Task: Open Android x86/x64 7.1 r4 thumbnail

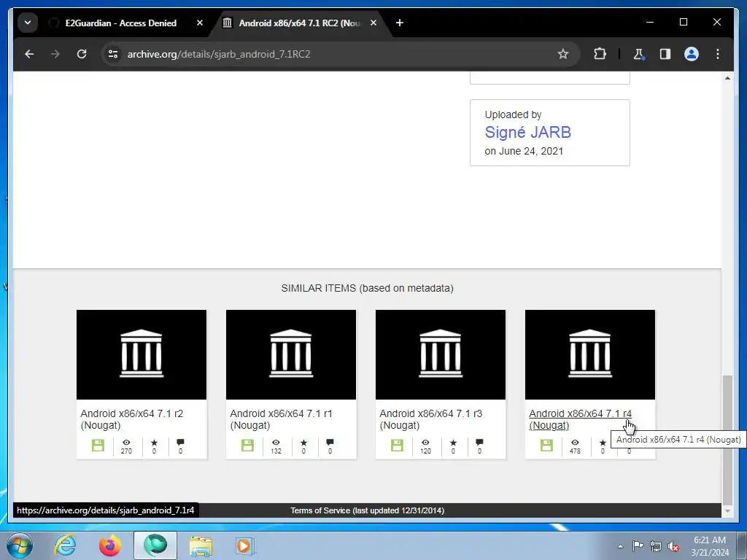Action: click(x=590, y=355)
